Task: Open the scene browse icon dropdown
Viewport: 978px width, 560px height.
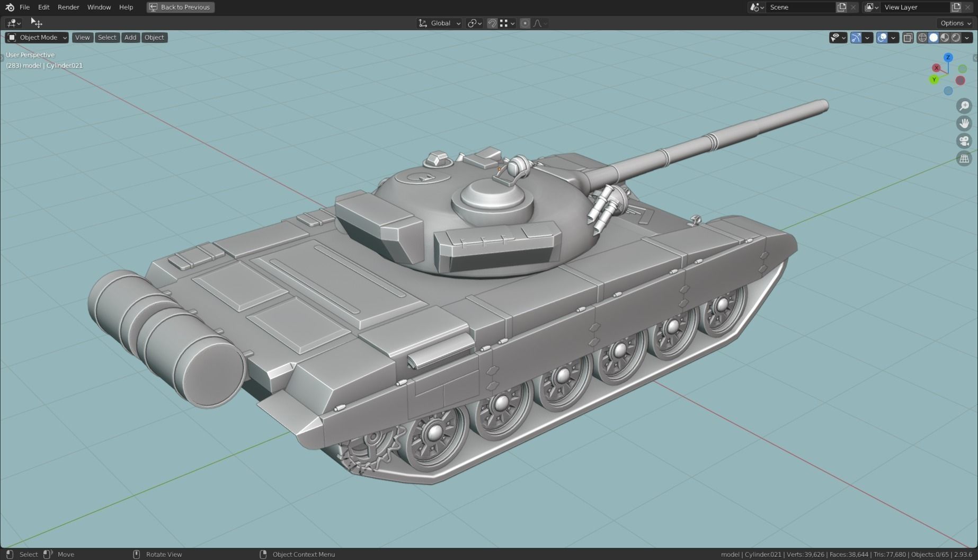Action: (757, 7)
